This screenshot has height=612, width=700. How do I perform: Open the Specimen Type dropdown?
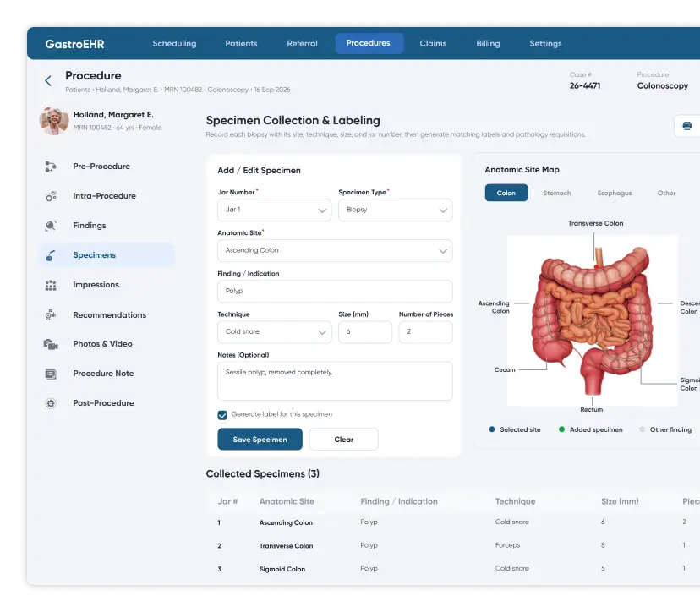click(396, 210)
